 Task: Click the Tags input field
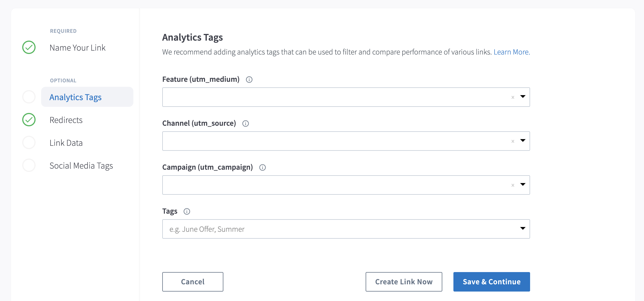339,229
